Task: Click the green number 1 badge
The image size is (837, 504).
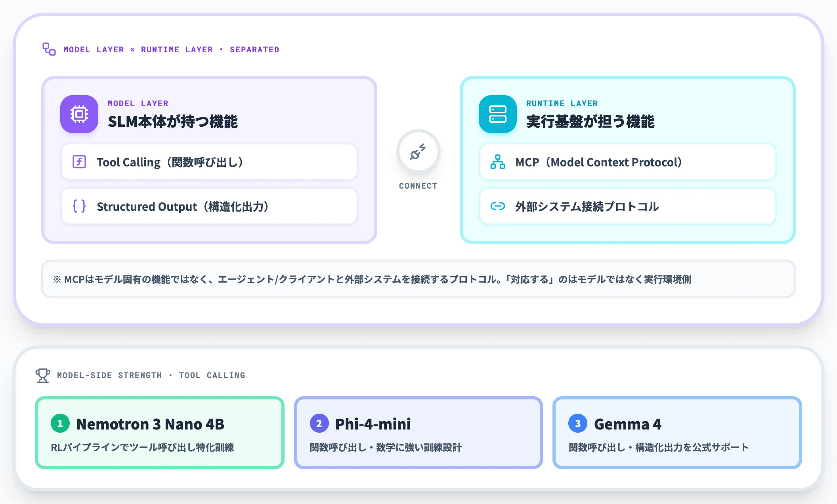Action: 60,424
